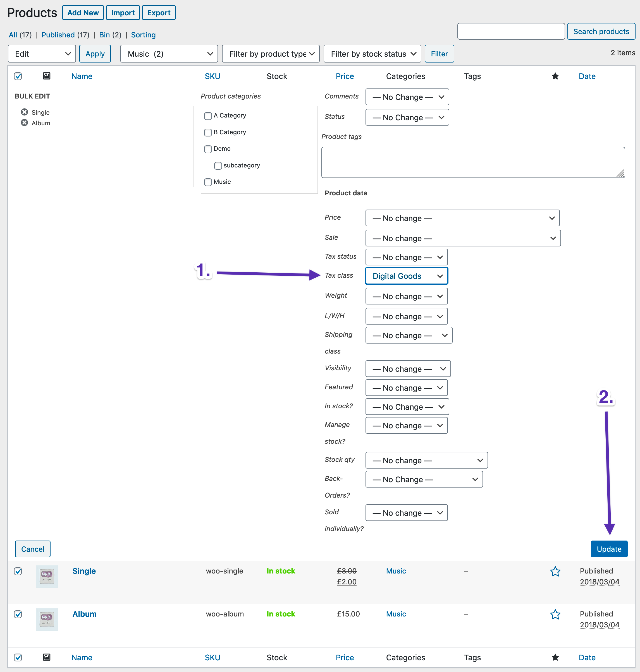This screenshot has width=640, height=672.
Task: Click the image column icon in footer
Action: pyautogui.click(x=47, y=657)
